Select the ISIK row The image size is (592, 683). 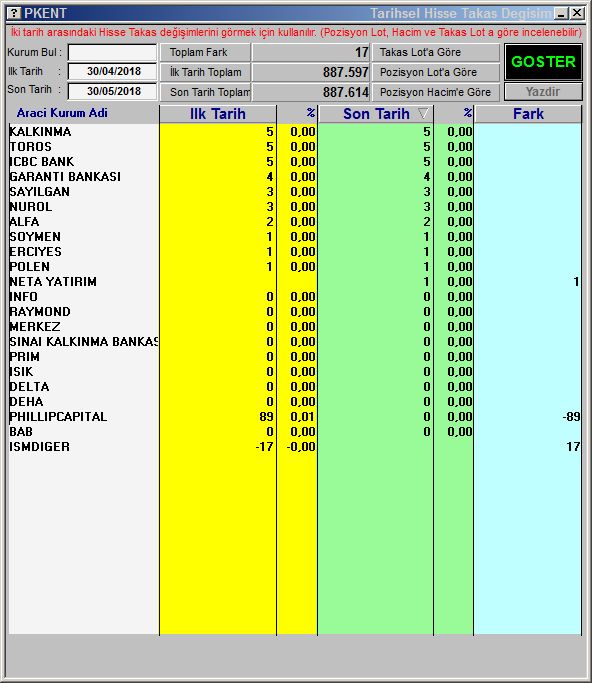(295, 372)
